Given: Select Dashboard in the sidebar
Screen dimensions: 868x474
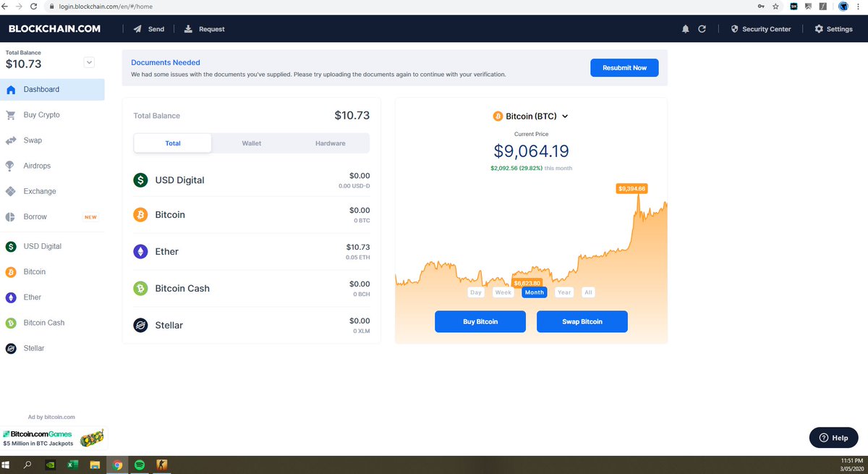Looking at the screenshot, I should (x=52, y=90).
